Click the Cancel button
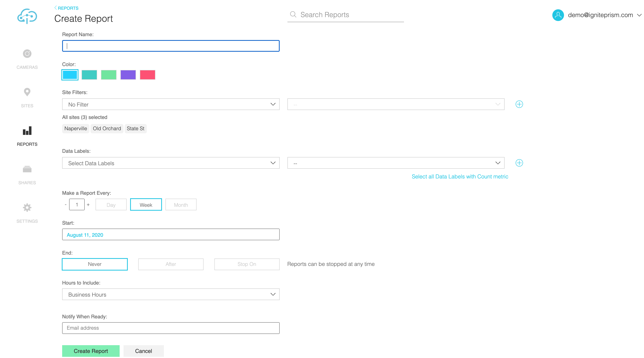The image size is (644, 358). [x=144, y=351]
